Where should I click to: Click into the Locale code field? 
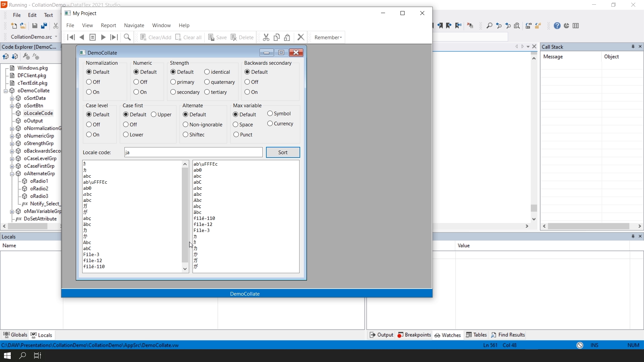pos(193,152)
